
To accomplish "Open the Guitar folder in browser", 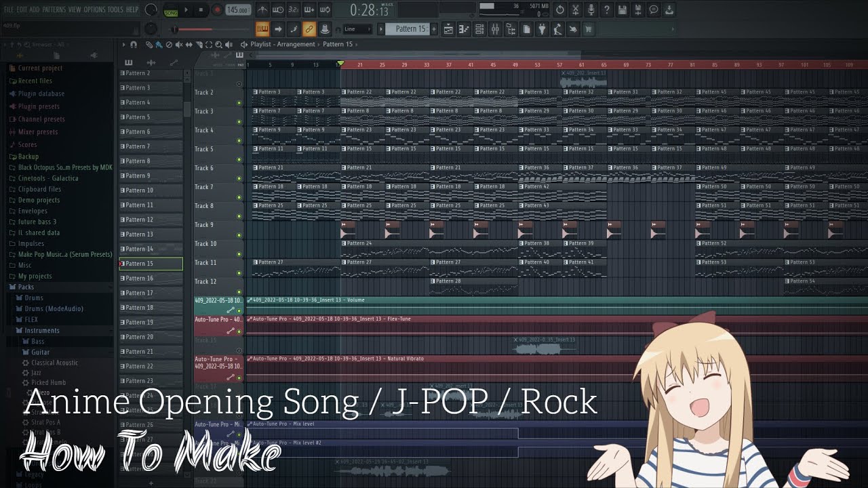I will (40, 352).
